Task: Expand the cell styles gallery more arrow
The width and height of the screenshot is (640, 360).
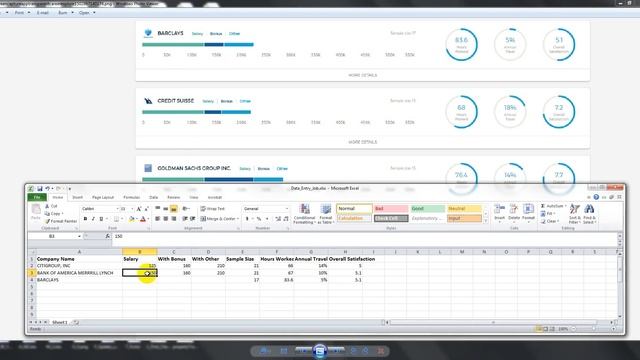Action: point(486,221)
